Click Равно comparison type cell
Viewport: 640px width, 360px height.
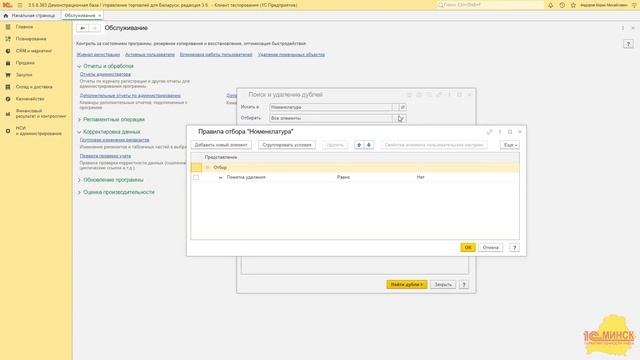coord(343,178)
